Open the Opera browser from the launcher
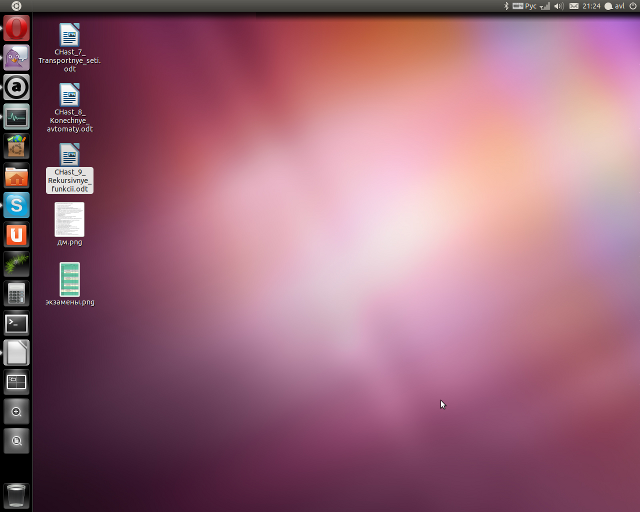 [x=16, y=29]
